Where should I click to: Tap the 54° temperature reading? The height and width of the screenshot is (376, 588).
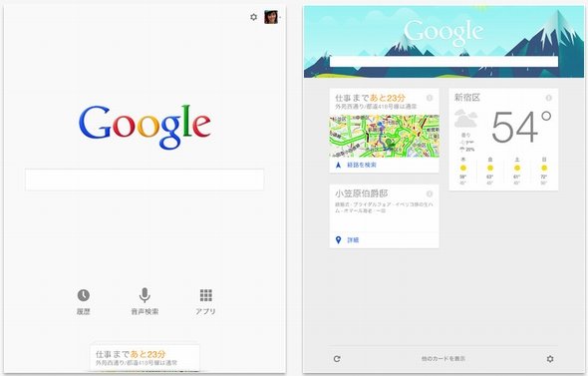click(521, 127)
